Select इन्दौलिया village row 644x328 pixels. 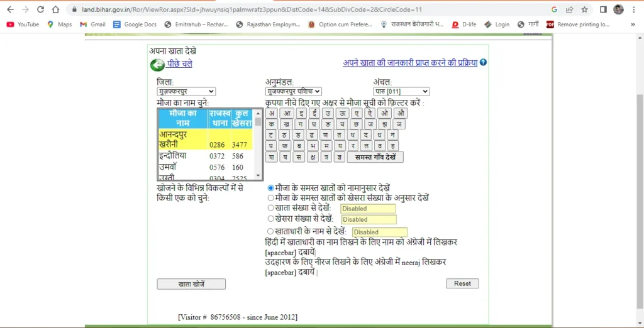click(206, 156)
